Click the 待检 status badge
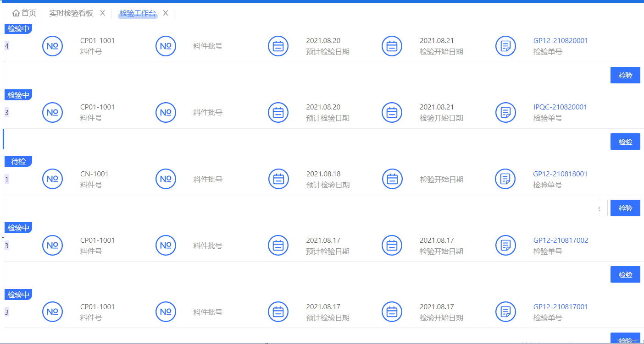644x344 pixels. tap(18, 161)
